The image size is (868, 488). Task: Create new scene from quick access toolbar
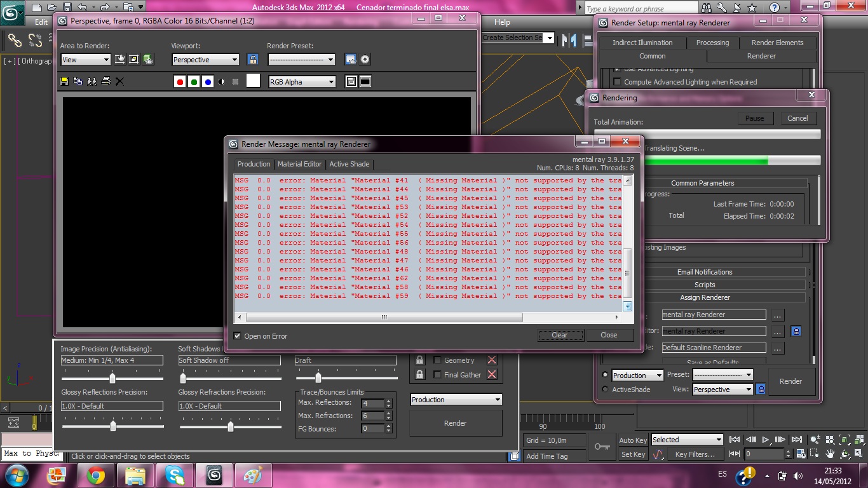(37, 7)
